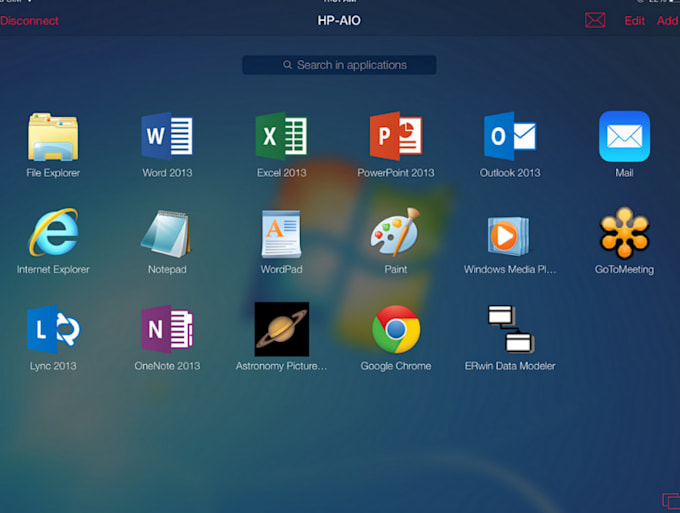This screenshot has width=680, height=513.
Task: Launch Google Chrome
Action: (x=396, y=330)
